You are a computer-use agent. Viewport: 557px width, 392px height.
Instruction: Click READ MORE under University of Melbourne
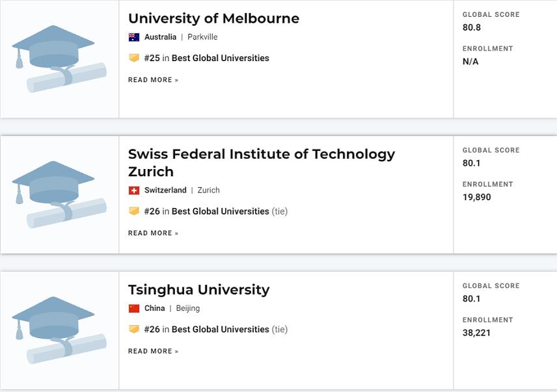(153, 80)
